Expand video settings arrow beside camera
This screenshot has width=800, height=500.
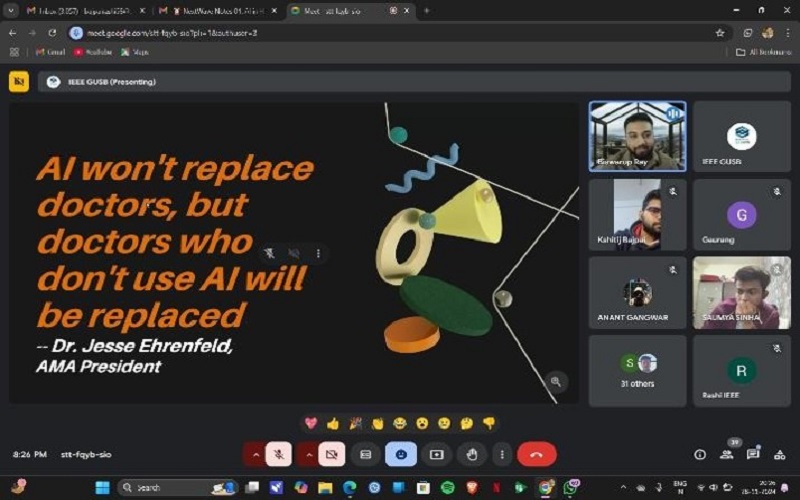308,454
